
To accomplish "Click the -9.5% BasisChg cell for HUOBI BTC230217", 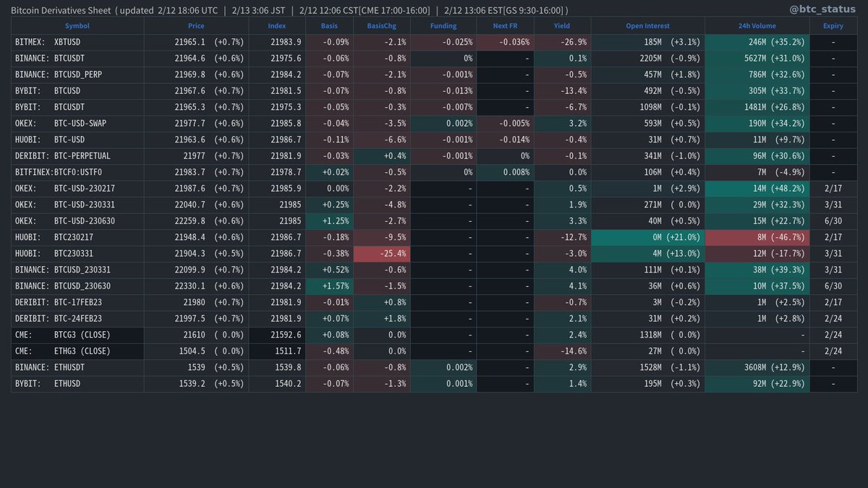I will 381,237.
